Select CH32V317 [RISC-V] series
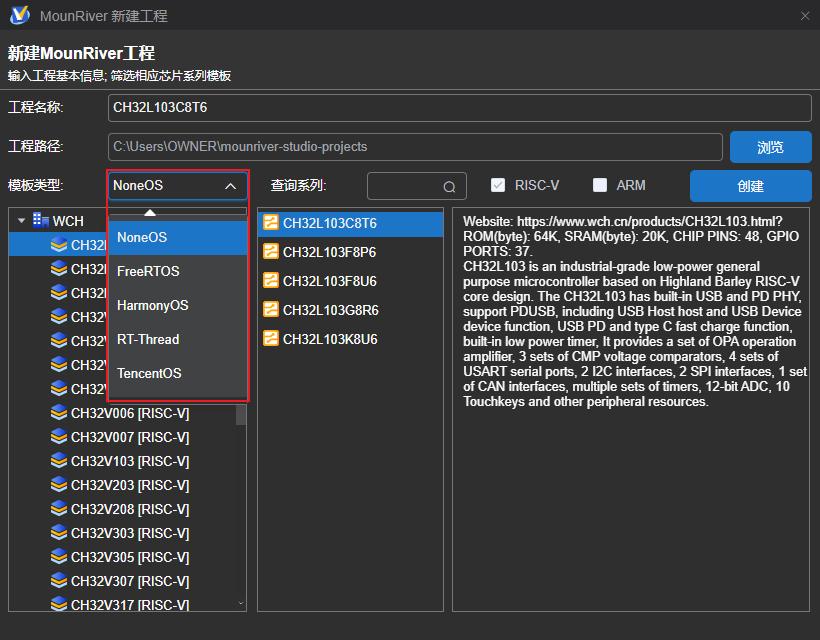Viewport: 820px width, 640px height. (x=130, y=604)
